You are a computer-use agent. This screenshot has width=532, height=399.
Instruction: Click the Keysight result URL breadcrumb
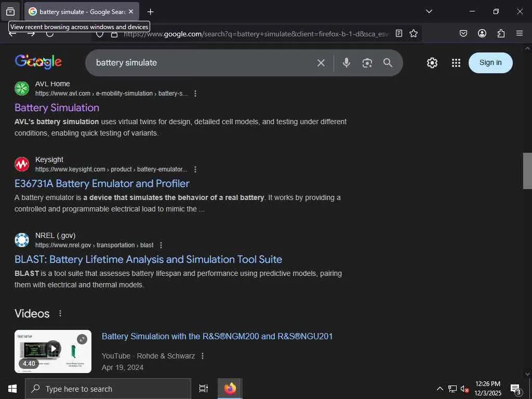point(111,169)
